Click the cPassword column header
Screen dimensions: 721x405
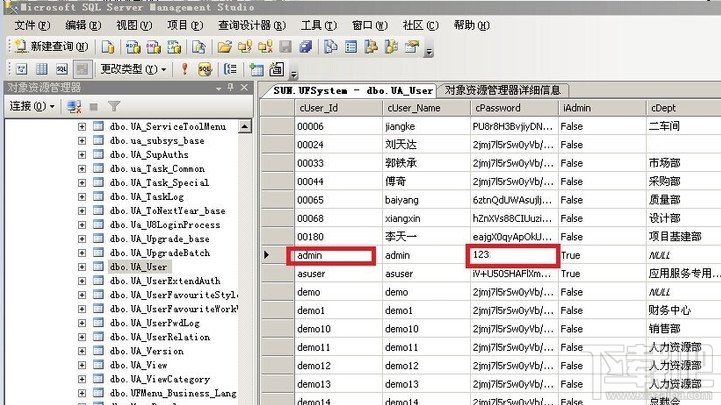(514, 108)
